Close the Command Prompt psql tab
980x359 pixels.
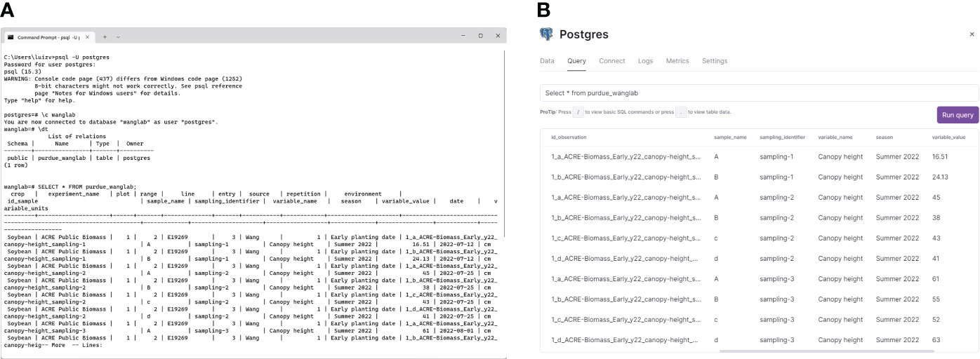pos(86,36)
